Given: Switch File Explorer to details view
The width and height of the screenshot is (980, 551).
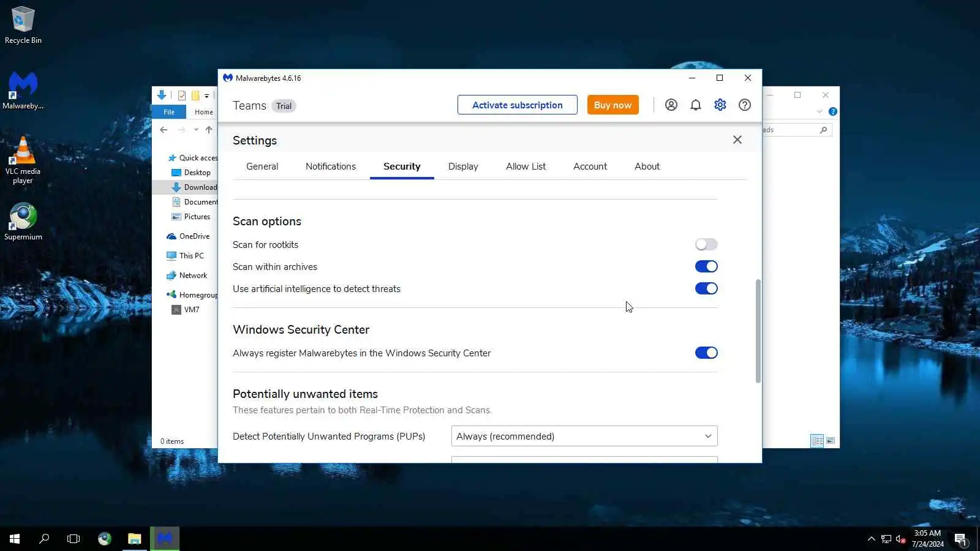Looking at the screenshot, I should (817, 441).
